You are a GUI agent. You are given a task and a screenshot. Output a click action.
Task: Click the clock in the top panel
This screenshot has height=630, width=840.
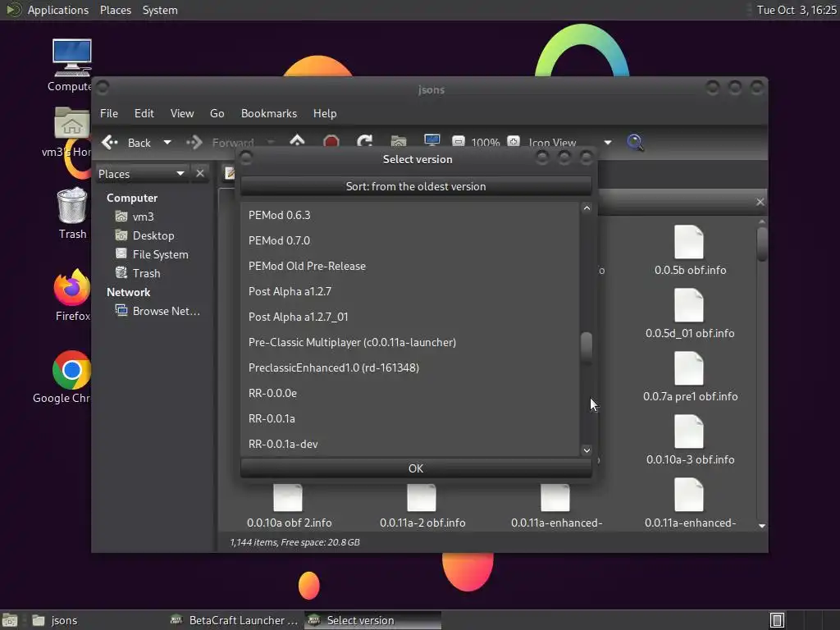click(x=796, y=10)
